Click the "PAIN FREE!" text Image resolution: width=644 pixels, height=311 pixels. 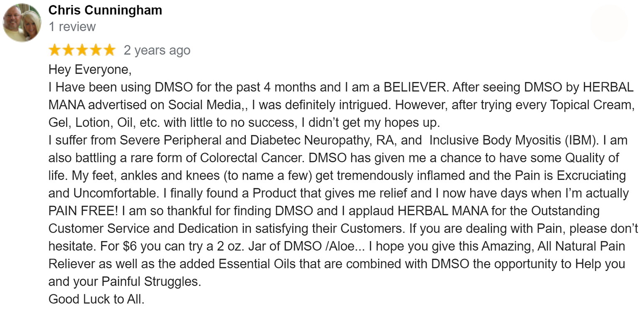point(83,211)
